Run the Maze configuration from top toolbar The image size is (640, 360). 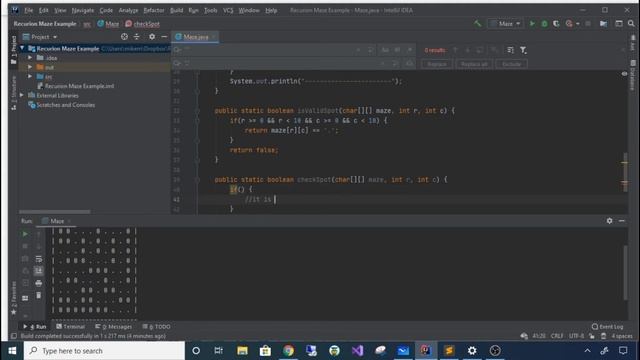coord(532,24)
